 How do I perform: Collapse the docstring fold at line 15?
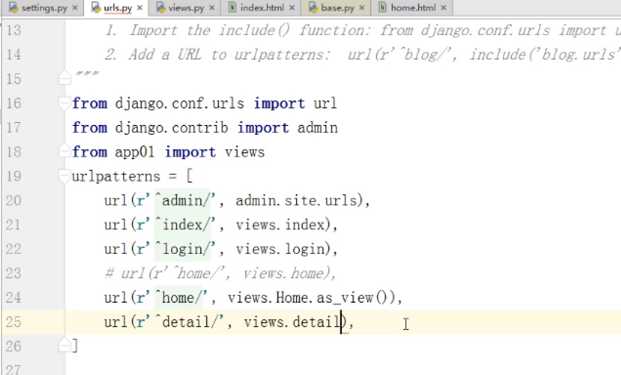(x=64, y=78)
